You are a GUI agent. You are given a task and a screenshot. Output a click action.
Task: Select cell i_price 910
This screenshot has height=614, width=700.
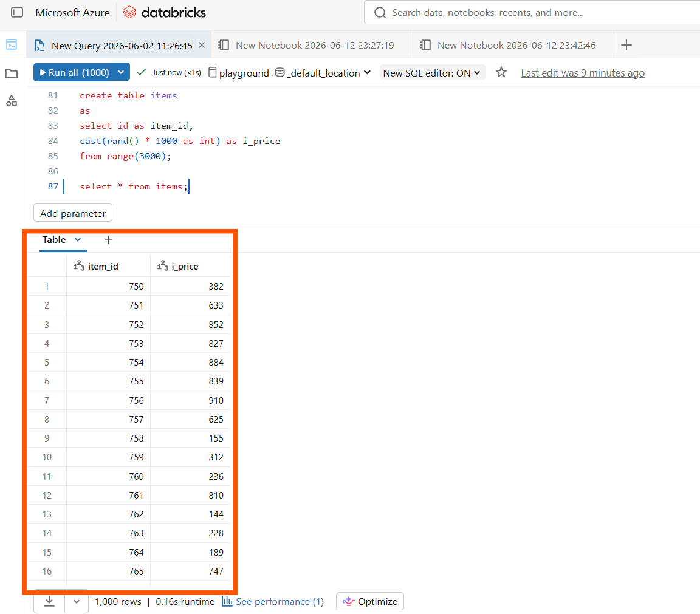[x=190, y=401]
